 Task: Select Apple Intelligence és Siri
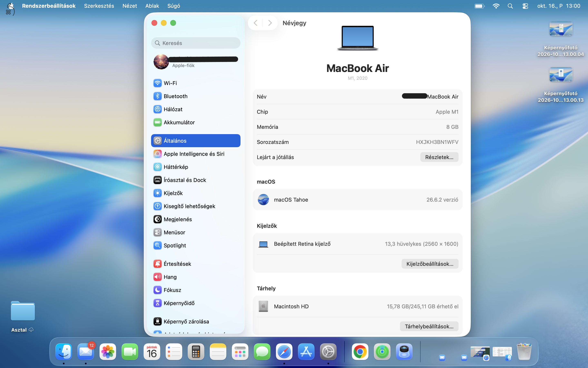[196, 154]
